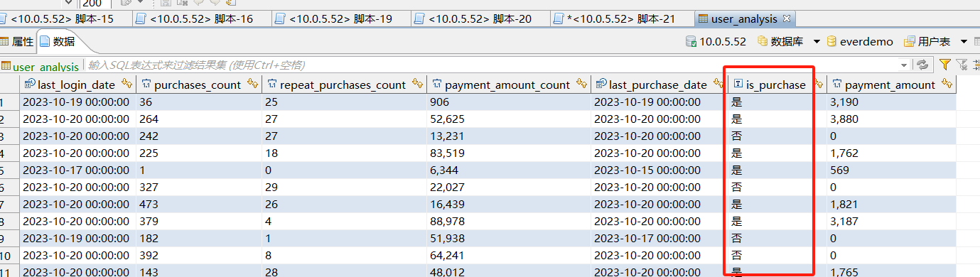Click the everdemo database breadcrumb
Viewport: 980px width, 277px height.
(x=860, y=41)
